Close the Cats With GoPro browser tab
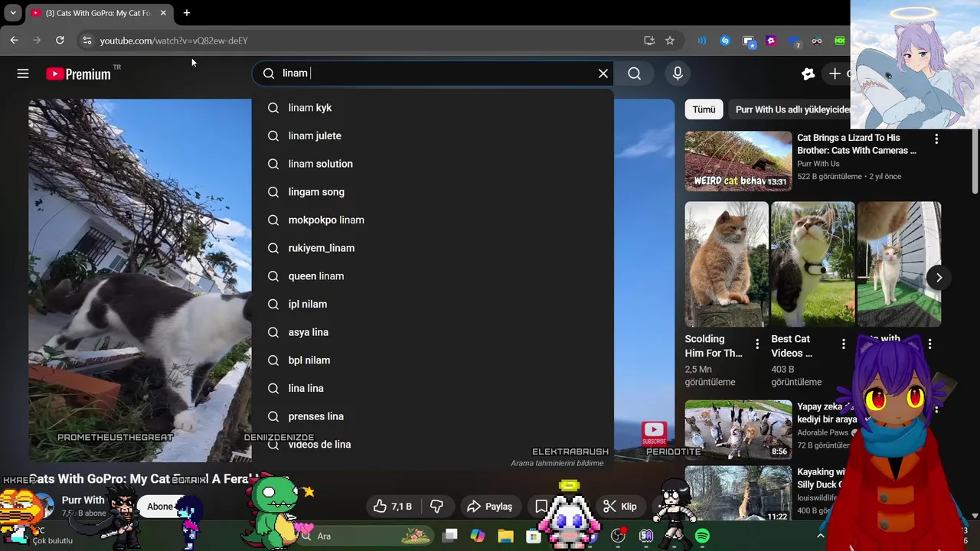The height and width of the screenshot is (551, 980). tap(163, 13)
